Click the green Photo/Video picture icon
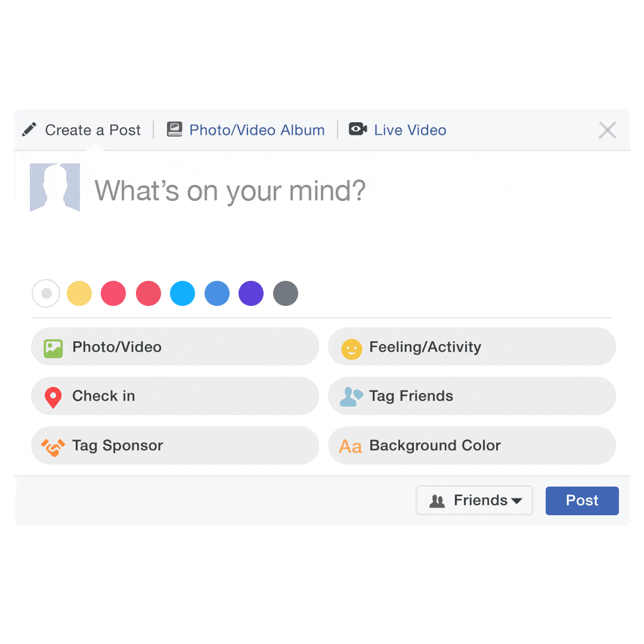Image resolution: width=644 pixels, height=644 pixels. pyautogui.click(x=54, y=349)
